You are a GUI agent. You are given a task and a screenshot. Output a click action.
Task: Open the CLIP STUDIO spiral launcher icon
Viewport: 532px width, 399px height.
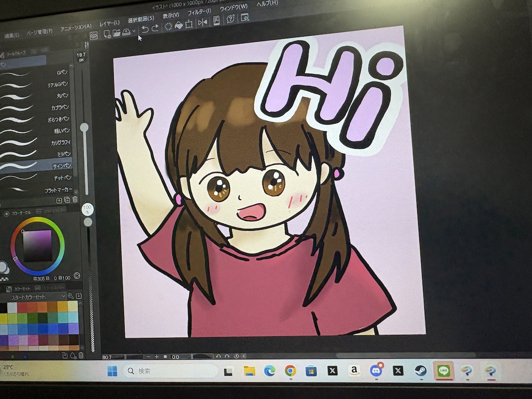pyautogui.click(x=93, y=36)
